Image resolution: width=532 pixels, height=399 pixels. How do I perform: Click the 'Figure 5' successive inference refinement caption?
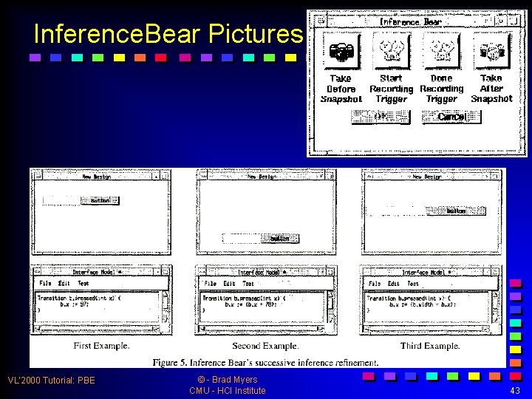[x=265, y=362]
